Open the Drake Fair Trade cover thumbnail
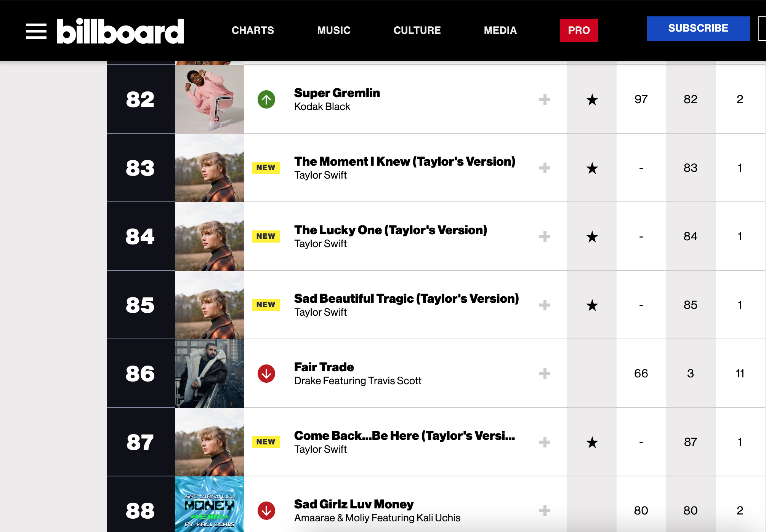Image resolution: width=766 pixels, height=532 pixels. click(x=210, y=374)
